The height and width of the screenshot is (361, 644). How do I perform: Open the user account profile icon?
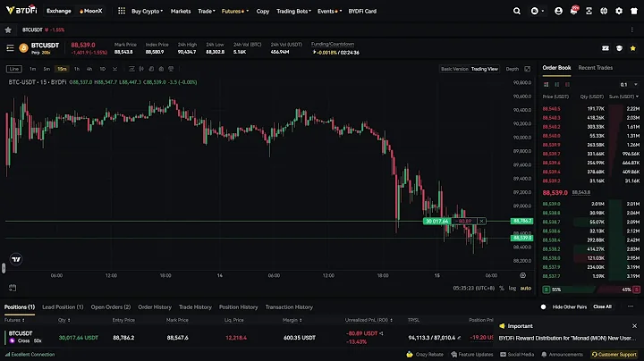558,11
